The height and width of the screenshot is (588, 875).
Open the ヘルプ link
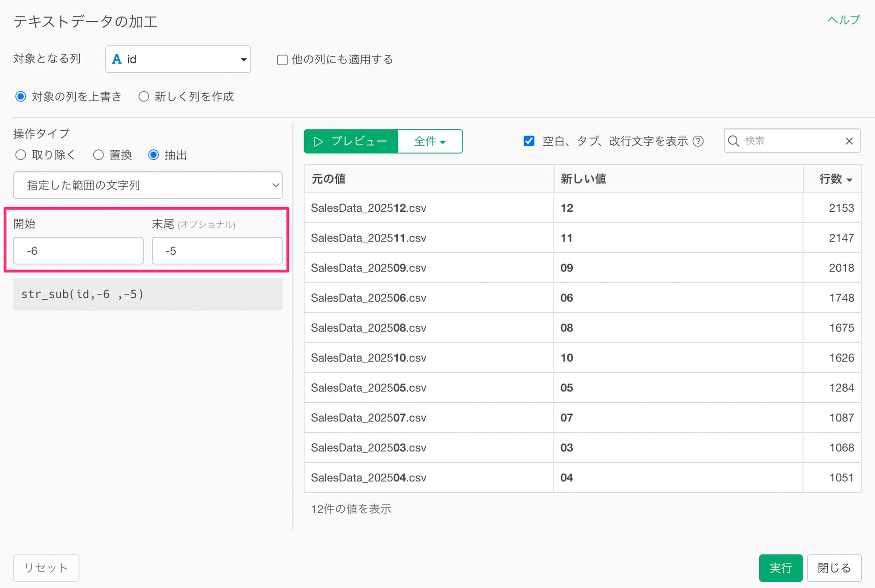[x=843, y=20]
